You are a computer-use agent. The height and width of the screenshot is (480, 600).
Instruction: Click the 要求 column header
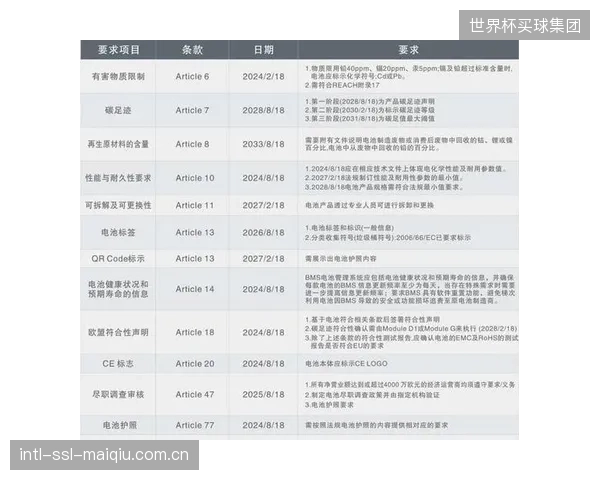coord(408,50)
